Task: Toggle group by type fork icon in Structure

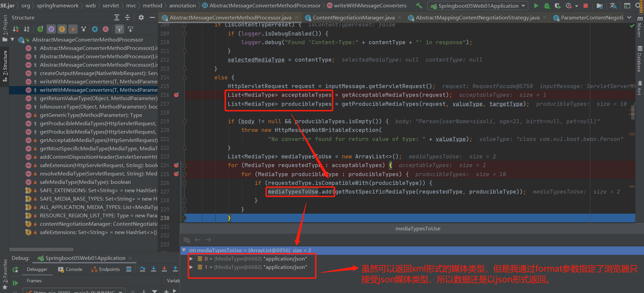Action: pyautogui.click(x=84, y=29)
